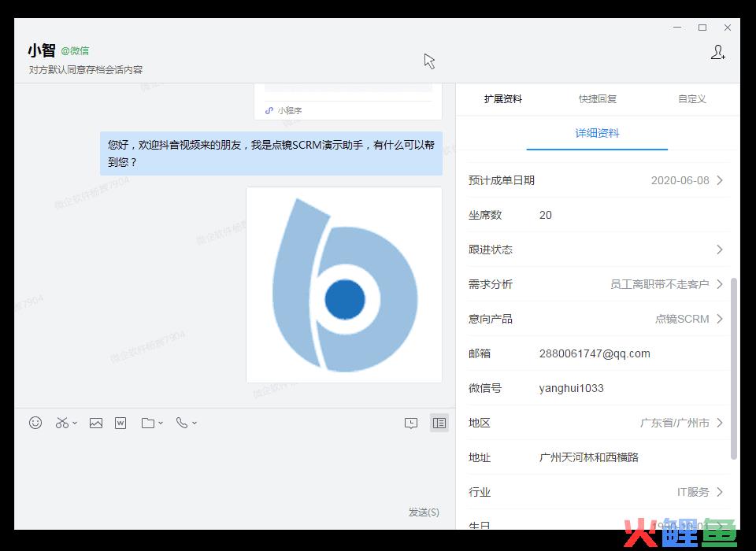Click the 坐席数 value field
Image resolution: width=756 pixels, height=551 pixels.
pos(545,215)
